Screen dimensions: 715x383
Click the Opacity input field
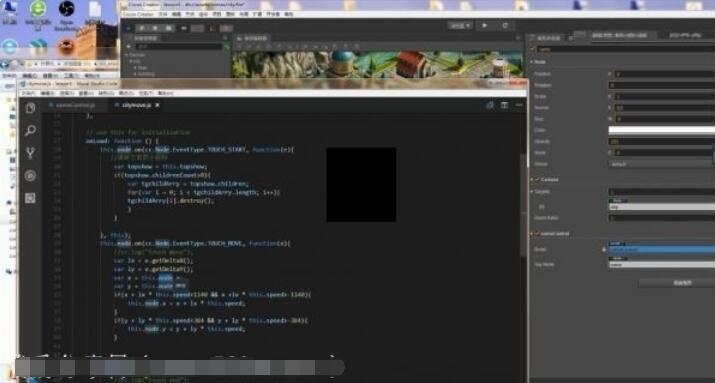point(662,141)
